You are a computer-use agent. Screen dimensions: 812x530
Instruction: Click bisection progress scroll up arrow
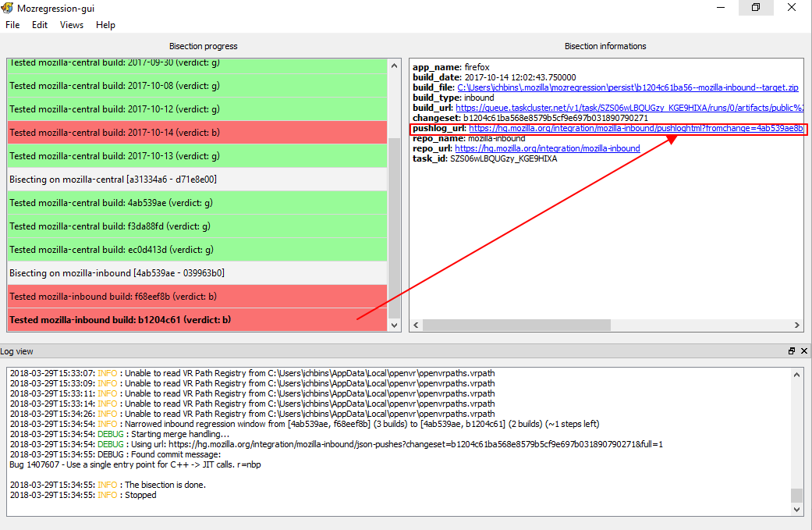click(394, 66)
